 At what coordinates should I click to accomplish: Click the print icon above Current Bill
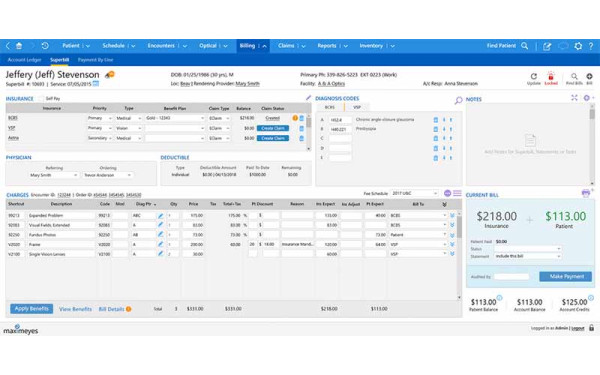[x=585, y=193]
